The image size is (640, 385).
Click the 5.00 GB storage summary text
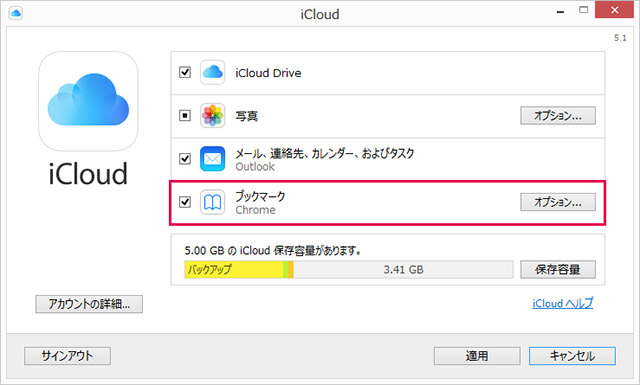(272, 250)
